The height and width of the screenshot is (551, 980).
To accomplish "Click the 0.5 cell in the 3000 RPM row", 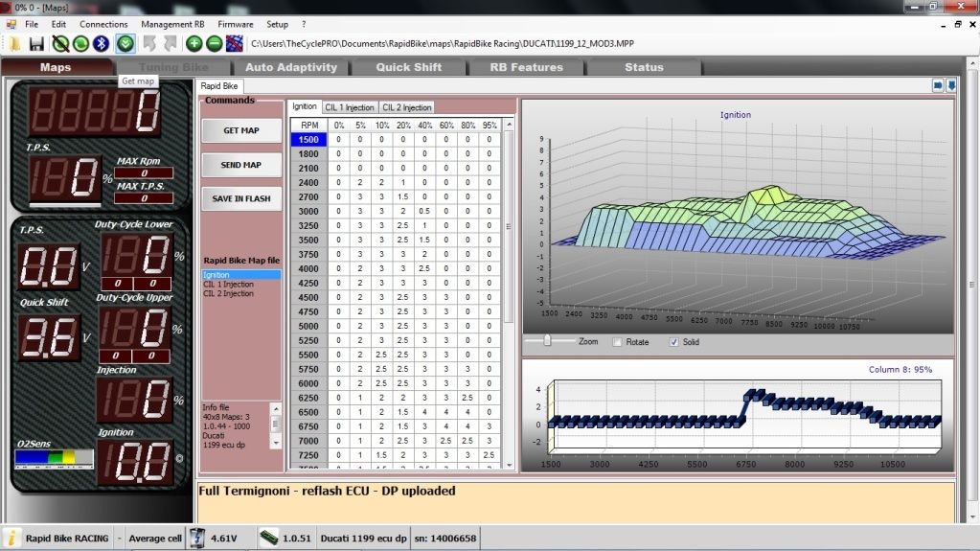I will [x=424, y=212].
